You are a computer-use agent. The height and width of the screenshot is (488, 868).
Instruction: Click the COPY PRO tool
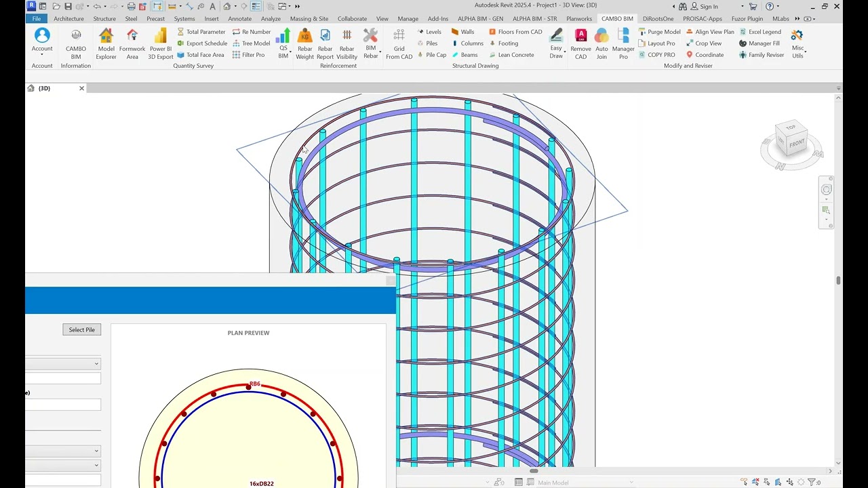(x=656, y=55)
